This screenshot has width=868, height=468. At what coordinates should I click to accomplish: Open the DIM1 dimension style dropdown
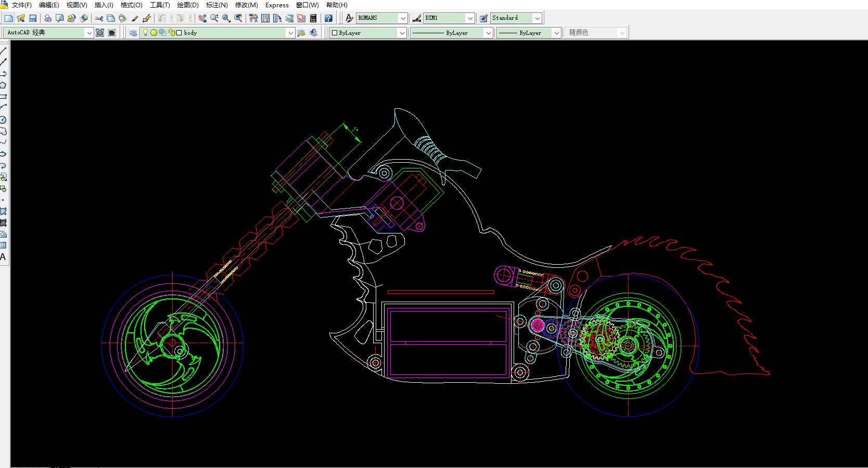471,18
